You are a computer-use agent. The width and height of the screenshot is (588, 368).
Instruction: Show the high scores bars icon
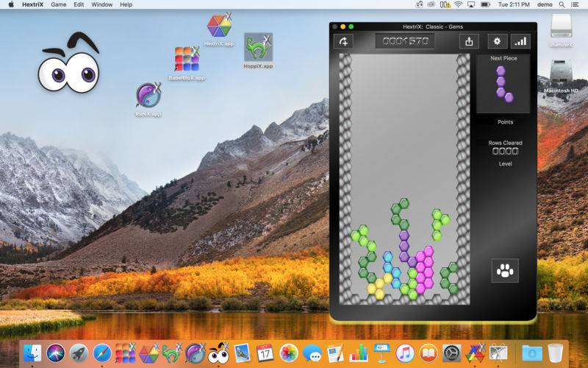[x=520, y=41]
